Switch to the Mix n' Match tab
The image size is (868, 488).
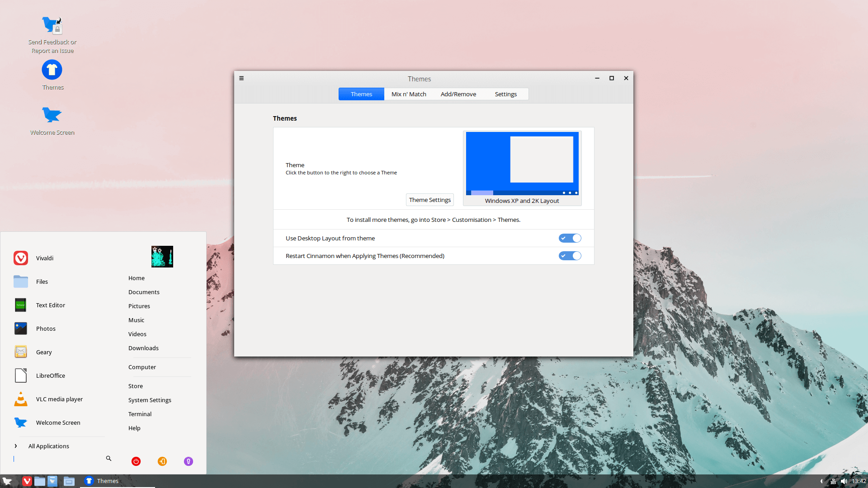point(409,94)
